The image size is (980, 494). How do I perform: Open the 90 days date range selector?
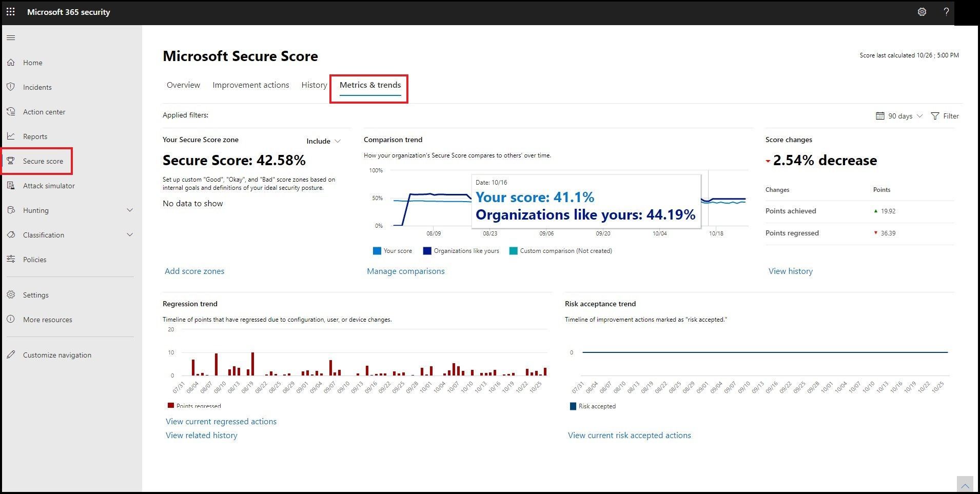click(x=898, y=115)
